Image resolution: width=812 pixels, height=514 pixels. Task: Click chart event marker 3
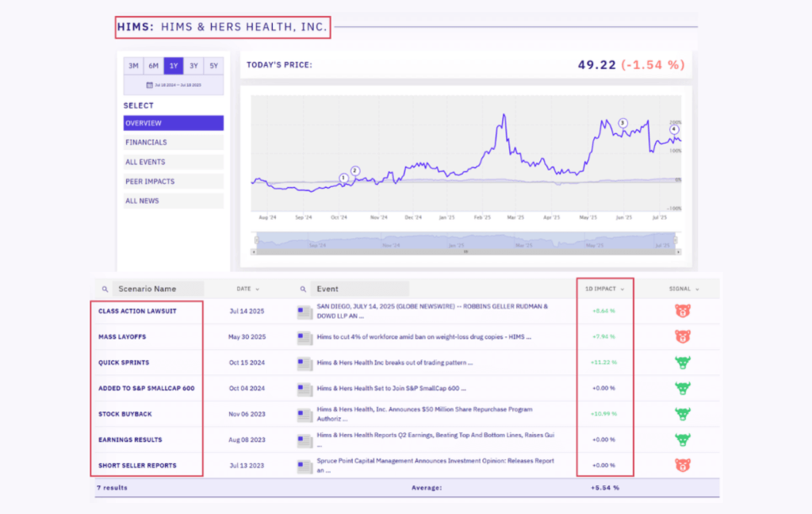[x=622, y=123]
